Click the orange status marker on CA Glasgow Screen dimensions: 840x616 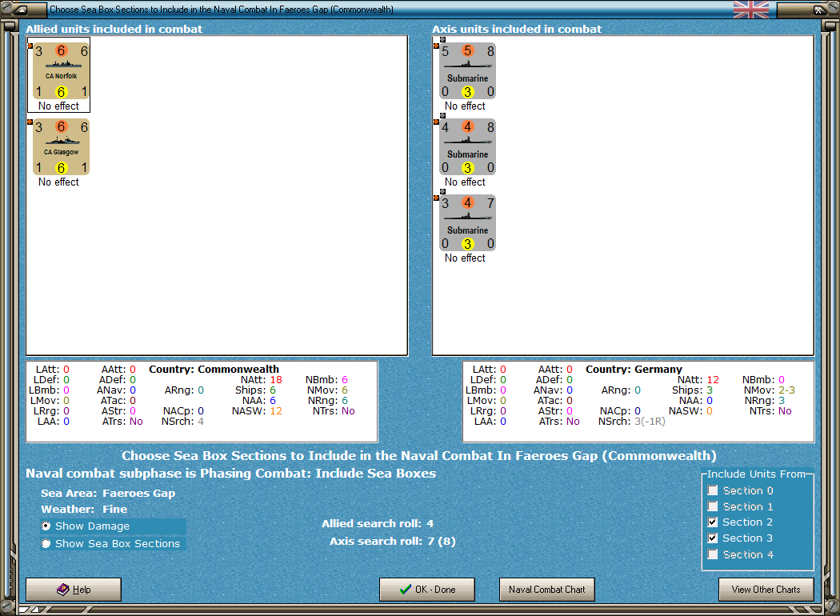click(30, 122)
